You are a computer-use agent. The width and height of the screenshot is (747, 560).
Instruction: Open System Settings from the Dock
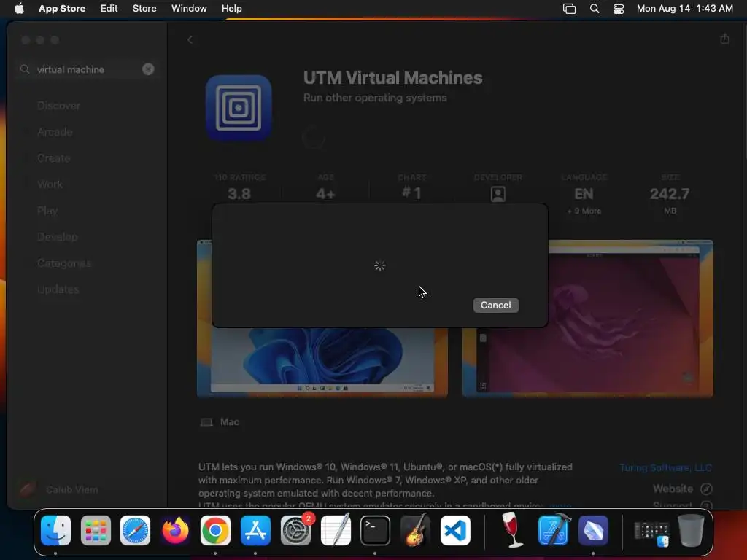295,531
